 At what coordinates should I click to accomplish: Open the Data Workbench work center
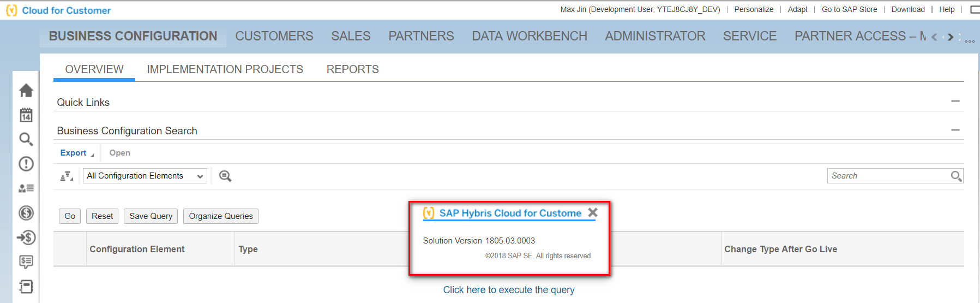tap(530, 36)
